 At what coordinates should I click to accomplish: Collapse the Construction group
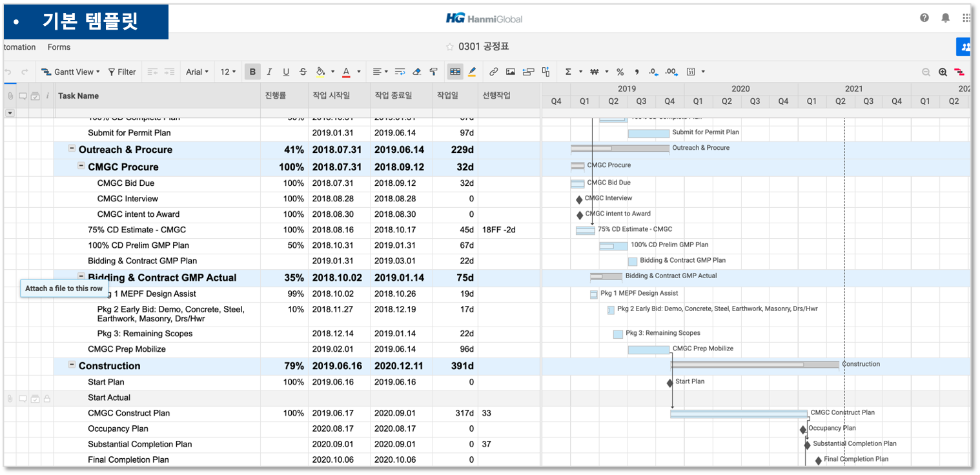[x=72, y=365]
